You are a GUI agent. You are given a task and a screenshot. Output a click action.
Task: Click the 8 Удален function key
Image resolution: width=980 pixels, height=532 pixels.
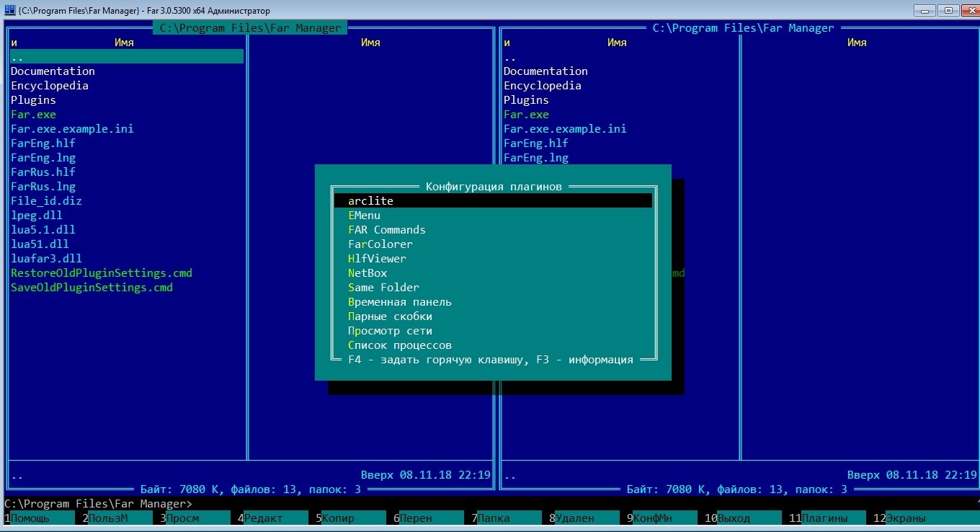575,518
